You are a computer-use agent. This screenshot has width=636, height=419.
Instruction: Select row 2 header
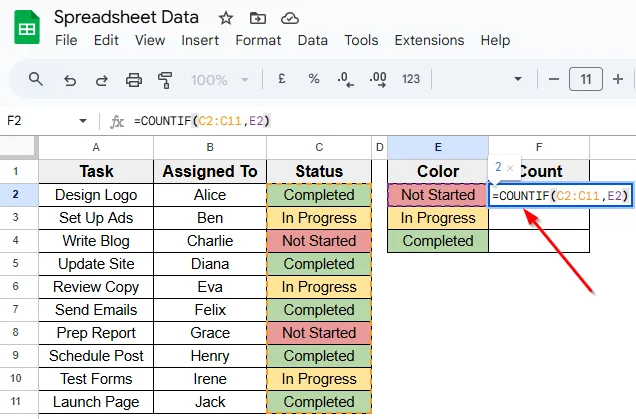15,194
